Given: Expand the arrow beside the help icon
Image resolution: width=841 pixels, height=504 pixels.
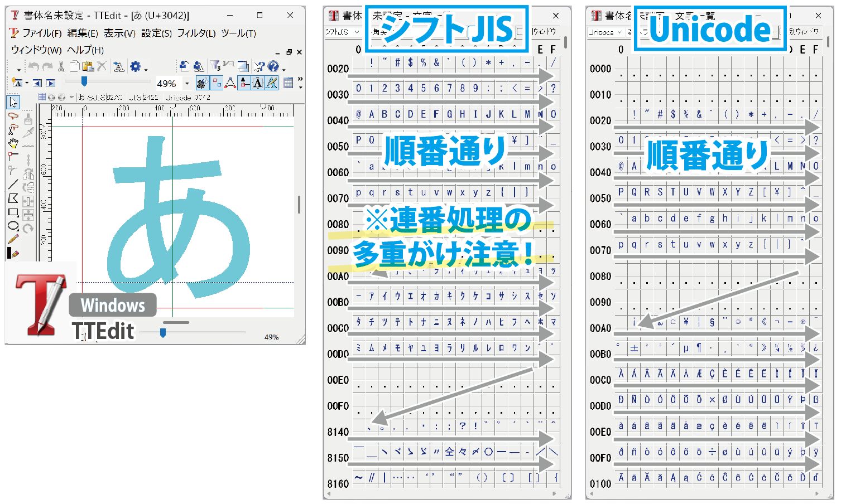Looking at the screenshot, I should coord(283,69).
